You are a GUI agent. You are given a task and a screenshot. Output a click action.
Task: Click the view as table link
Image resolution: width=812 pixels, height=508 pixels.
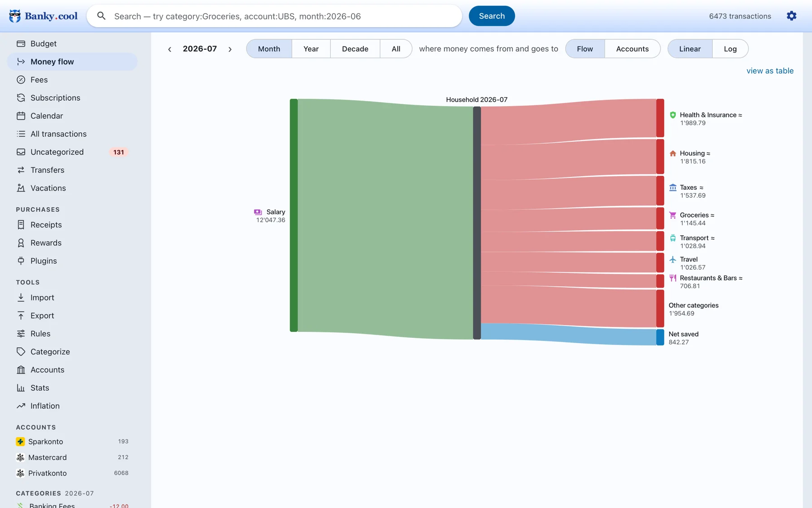click(x=770, y=70)
